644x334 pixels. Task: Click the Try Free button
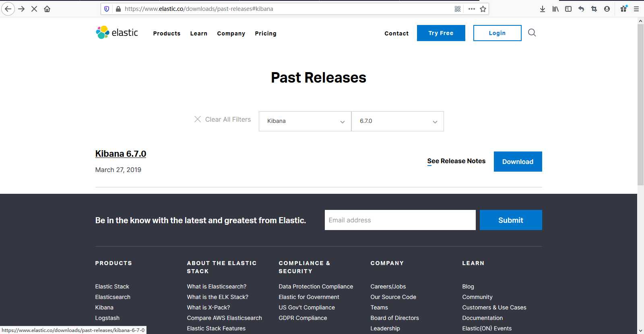[441, 33]
